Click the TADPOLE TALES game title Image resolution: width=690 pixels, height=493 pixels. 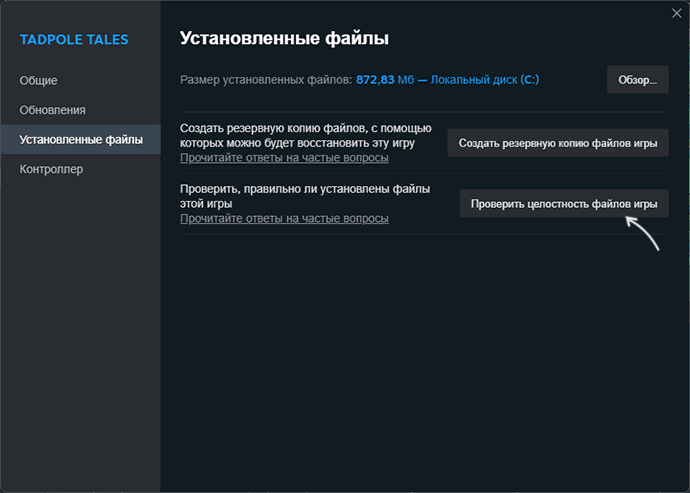[x=74, y=40]
